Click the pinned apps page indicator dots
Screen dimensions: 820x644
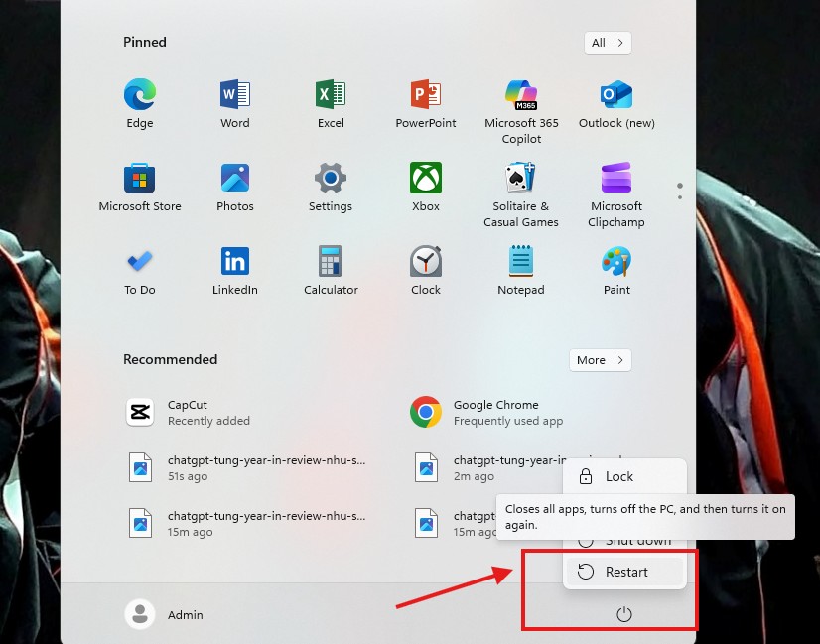point(680,191)
